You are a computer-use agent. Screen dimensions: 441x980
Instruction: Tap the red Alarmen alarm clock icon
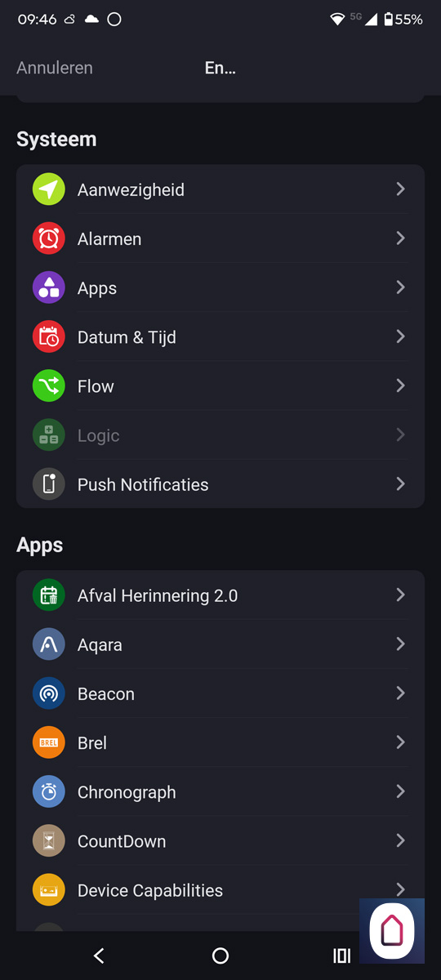click(49, 238)
